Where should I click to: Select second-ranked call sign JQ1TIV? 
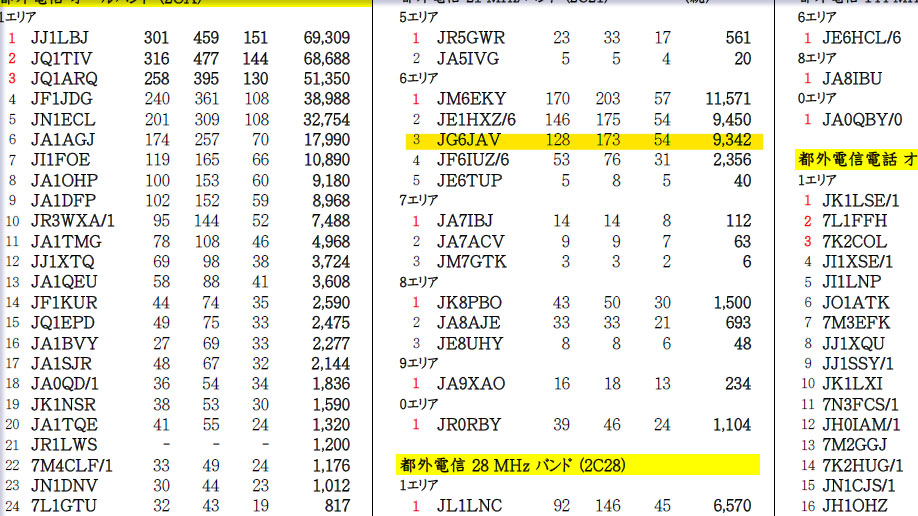(61, 59)
